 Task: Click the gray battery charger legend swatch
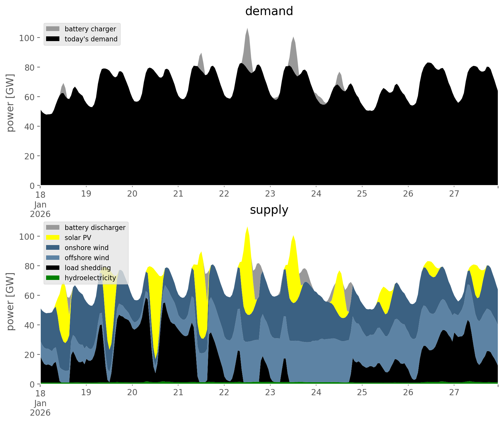(x=53, y=29)
